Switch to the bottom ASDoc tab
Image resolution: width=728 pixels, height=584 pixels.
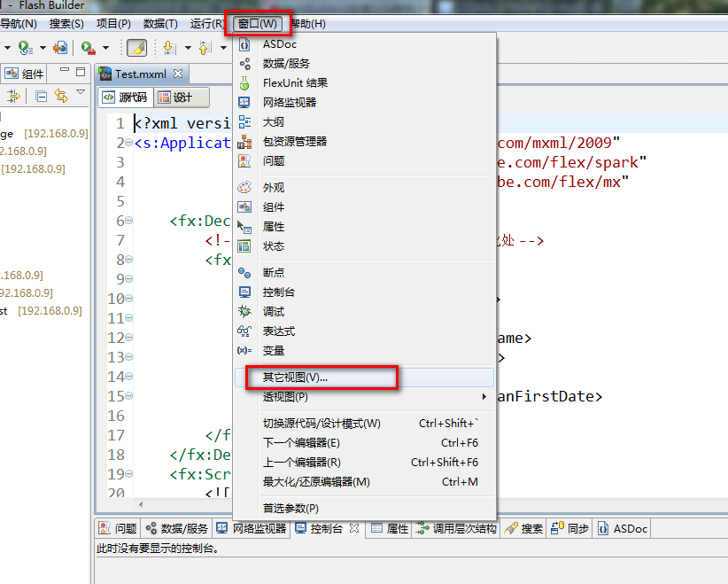(x=622, y=529)
